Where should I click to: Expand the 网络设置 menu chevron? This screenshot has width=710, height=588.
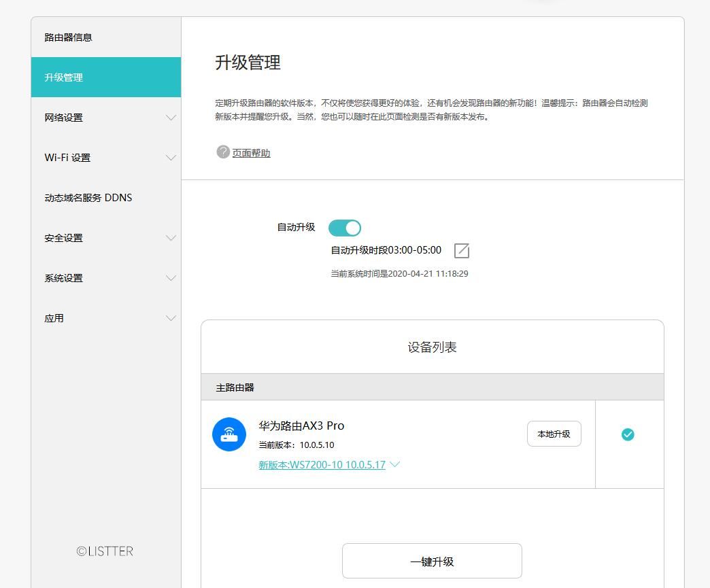[x=171, y=118]
